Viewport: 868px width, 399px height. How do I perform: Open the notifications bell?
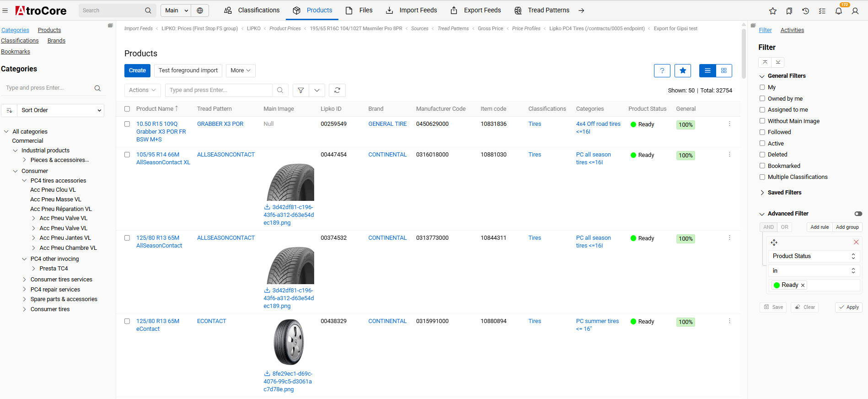click(838, 11)
